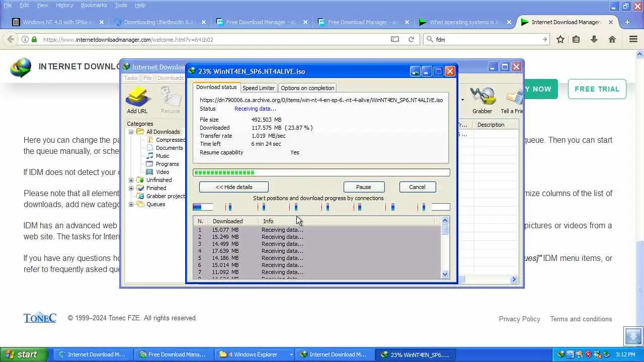Click the red security shield tray icon
The height and width of the screenshot is (362, 644).
click(x=588, y=354)
